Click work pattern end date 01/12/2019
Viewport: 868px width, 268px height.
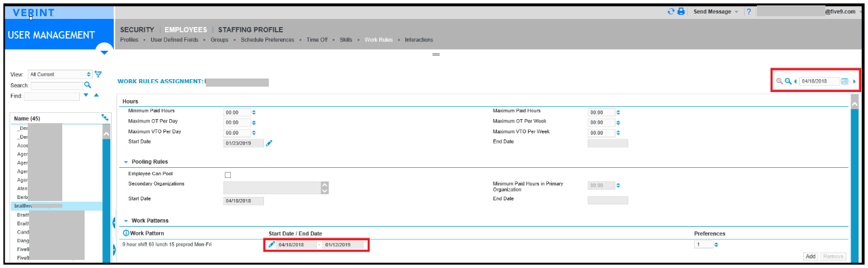pos(343,244)
